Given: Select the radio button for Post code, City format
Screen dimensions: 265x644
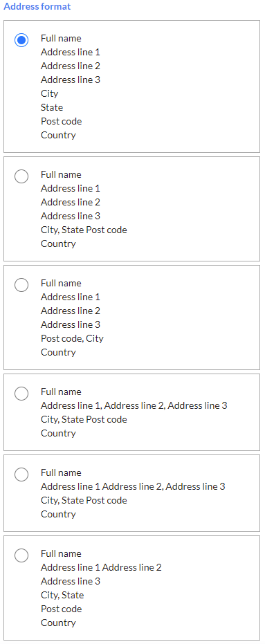Looking at the screenshot, I should (x=21, y=285).
